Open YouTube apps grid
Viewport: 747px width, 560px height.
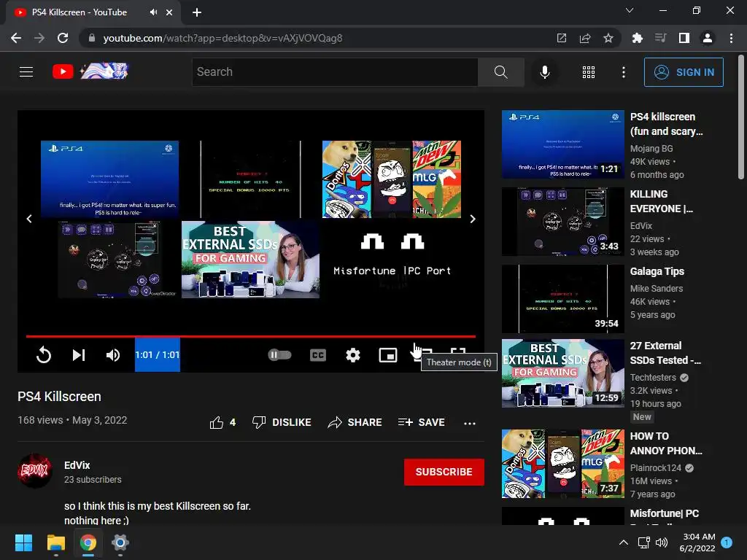[x=589, y=72]
